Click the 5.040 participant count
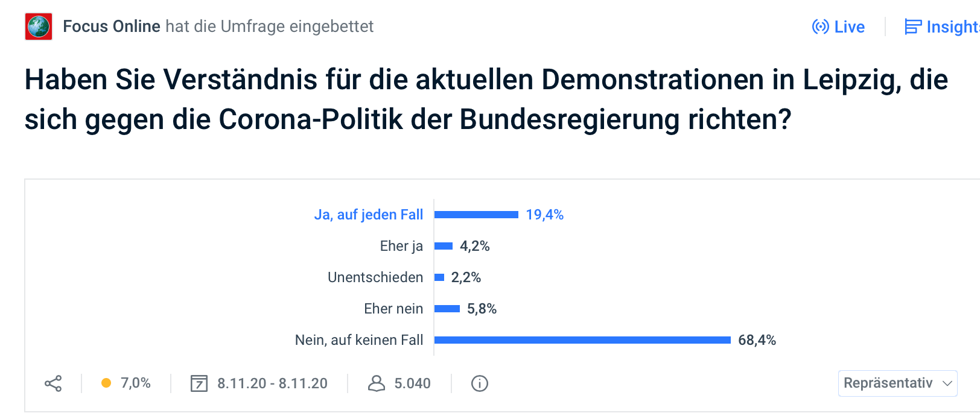Viewport: 980px width, 416px height. tap(412, 383)
